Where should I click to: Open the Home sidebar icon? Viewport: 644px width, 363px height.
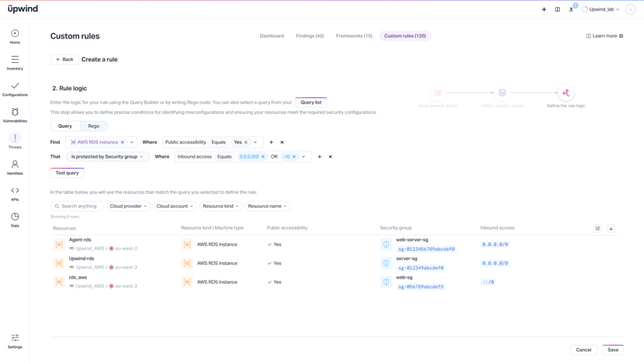[x=15, y=34]
